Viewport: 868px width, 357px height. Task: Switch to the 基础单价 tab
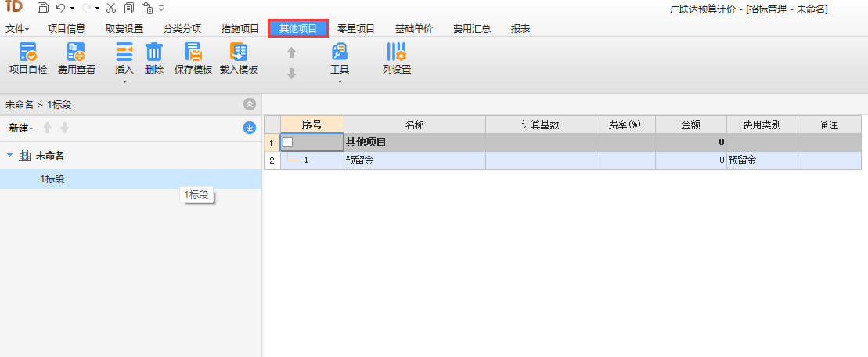(x=414, y=29)
